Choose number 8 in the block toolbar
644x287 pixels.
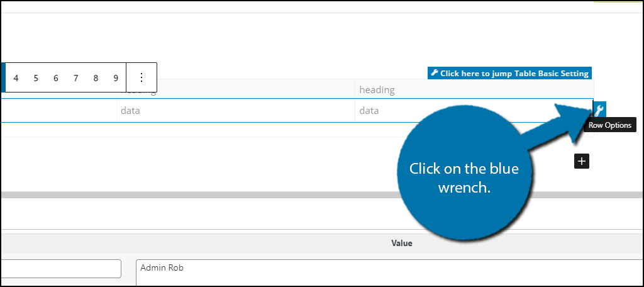point(96,77)
